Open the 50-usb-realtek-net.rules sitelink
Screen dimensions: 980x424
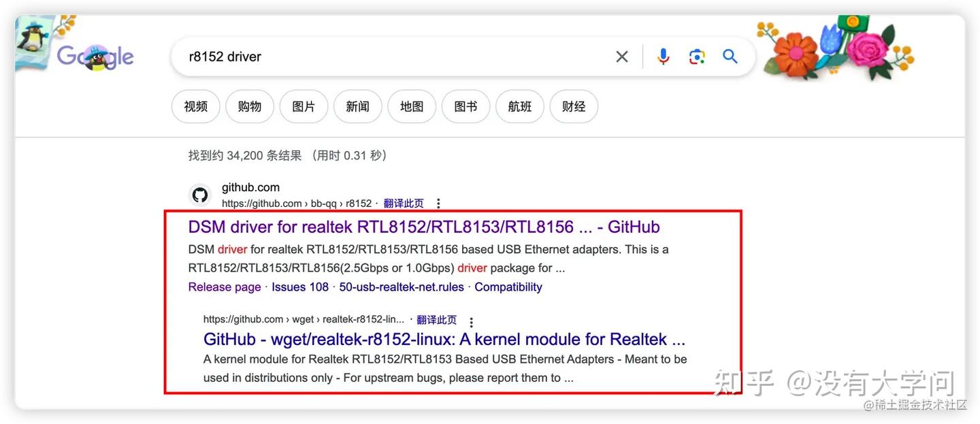(402, 287)
